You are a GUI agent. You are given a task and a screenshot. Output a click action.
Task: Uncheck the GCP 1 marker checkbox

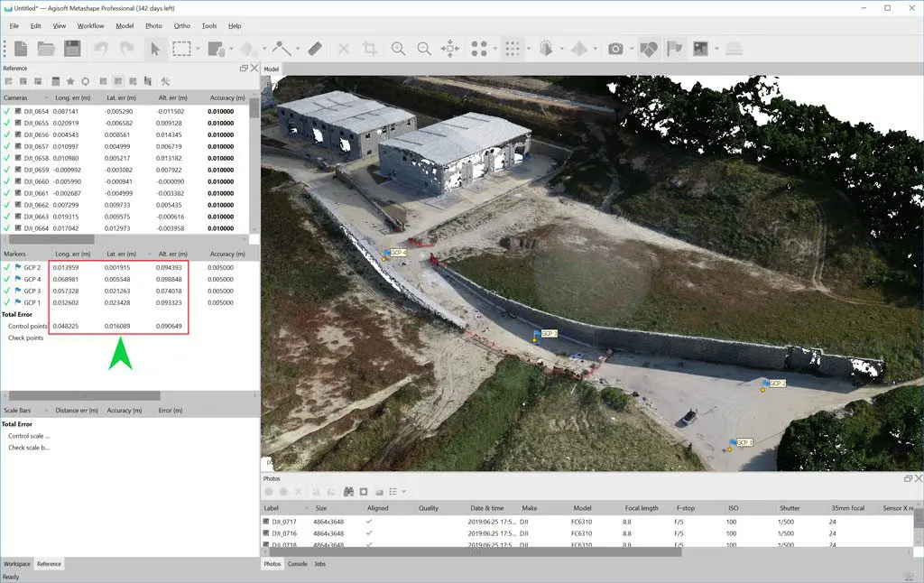[6, 302]
